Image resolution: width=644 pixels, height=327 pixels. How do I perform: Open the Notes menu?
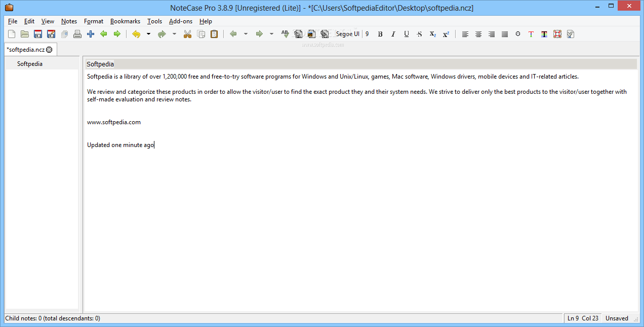pyautogui.click(x=69, y=21)
